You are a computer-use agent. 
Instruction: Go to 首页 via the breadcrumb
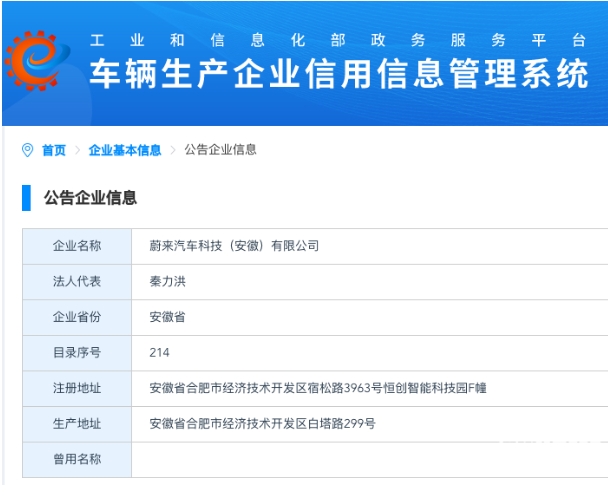54,150
